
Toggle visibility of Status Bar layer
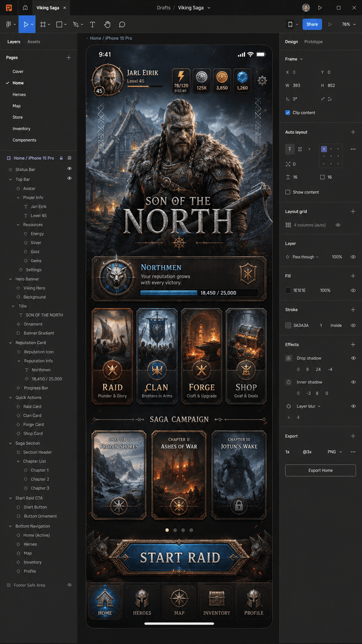69,169
